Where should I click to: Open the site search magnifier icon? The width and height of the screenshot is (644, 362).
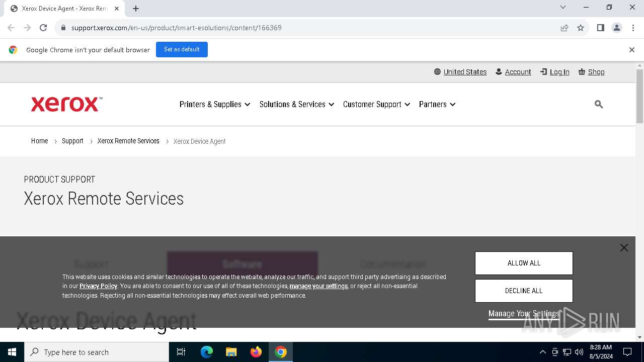(x=599, y=104)
